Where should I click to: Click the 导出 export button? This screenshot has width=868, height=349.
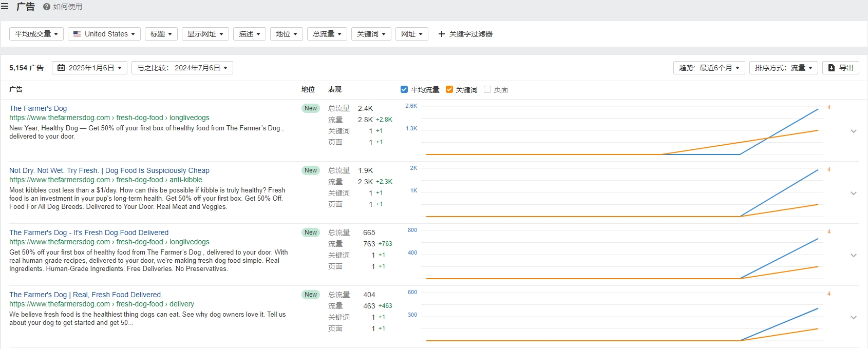click(841, 68)
